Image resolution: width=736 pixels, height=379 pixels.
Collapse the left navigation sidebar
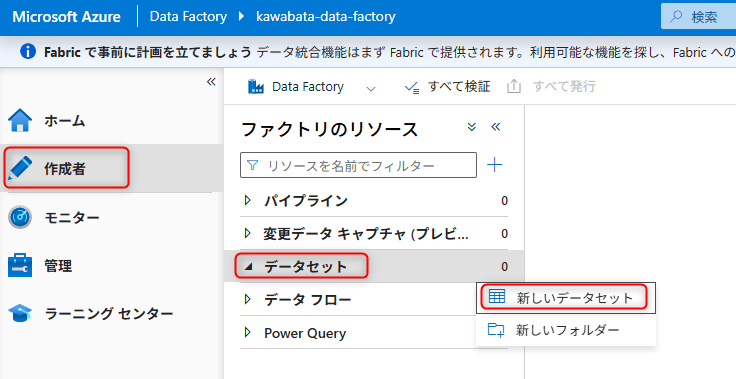[211, 82]
